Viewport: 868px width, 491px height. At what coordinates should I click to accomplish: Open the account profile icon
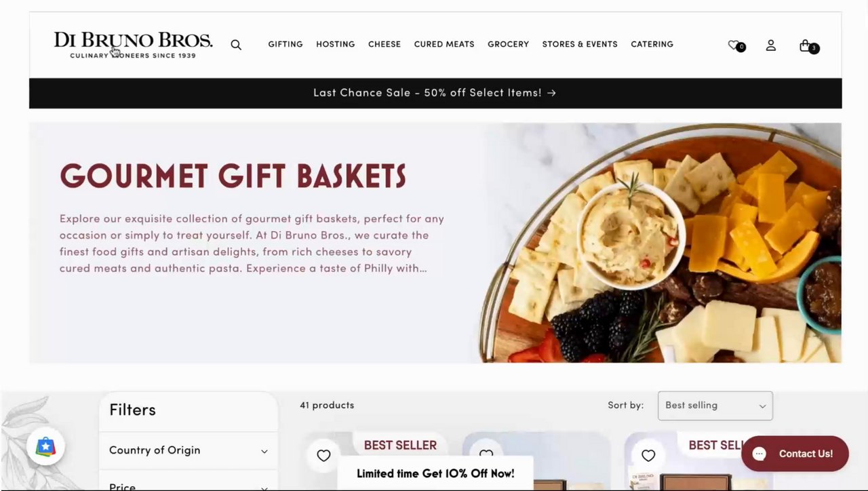tap(771, 45)
